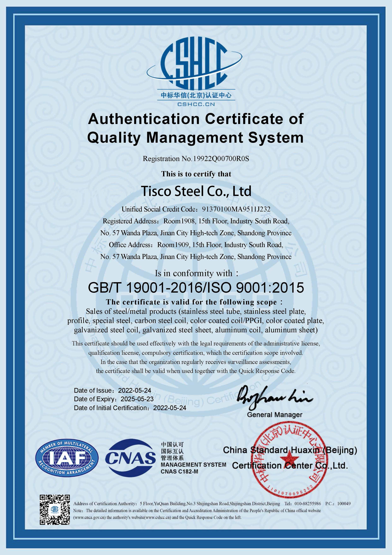The height and width of the screenshot is (555, 392).
Task: Click Date of Expiry 2025-05-23
Action: [x=114, y=399]
